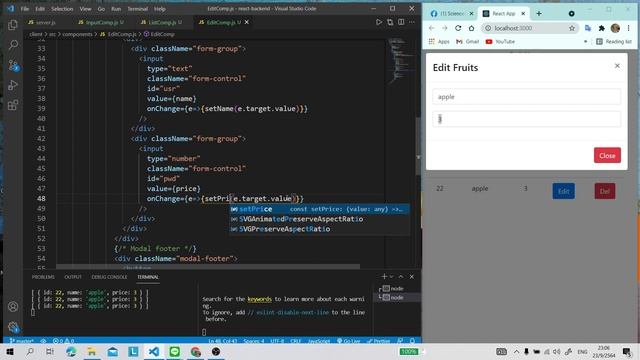Select SVGAnimatedPreserveAspectRatio suggestion
The width and height of the screenshot is (640, 360).
pyautogui.click(x=320, y=219)
